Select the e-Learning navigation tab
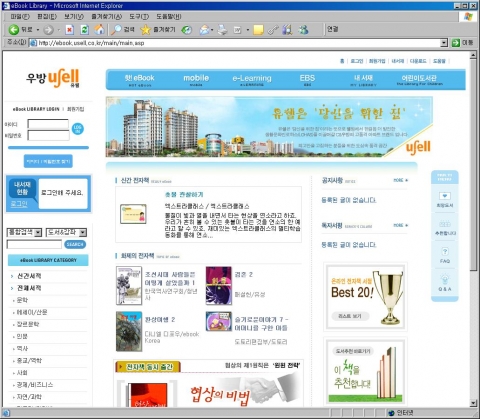 pos(252,80)
